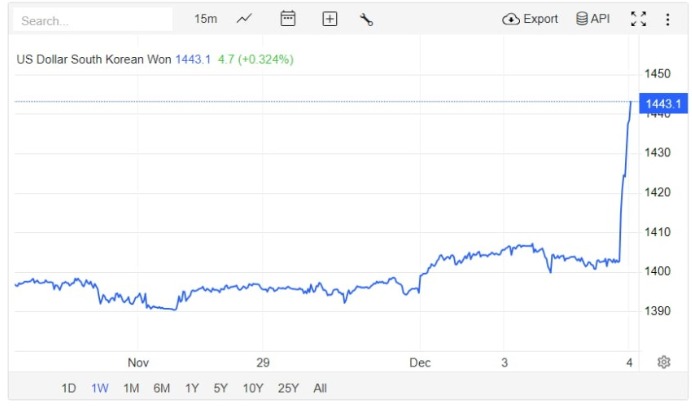Enter fullscreen with the expand icon
This screenshot has width=692, height=413.
click(638, 19)
